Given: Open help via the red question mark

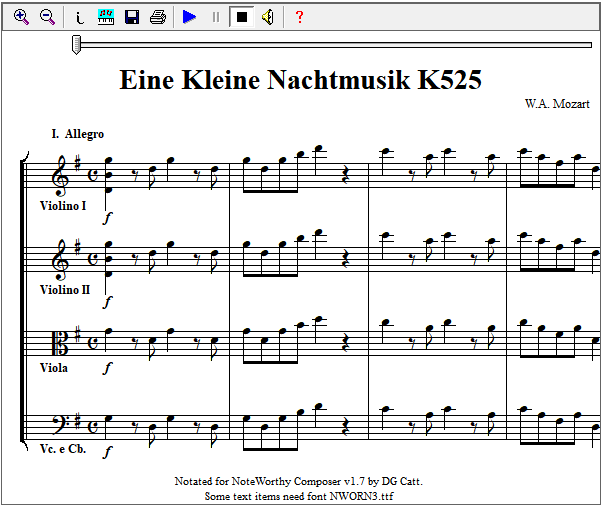Looking at the screenshot, I should (x=299, y=17).
